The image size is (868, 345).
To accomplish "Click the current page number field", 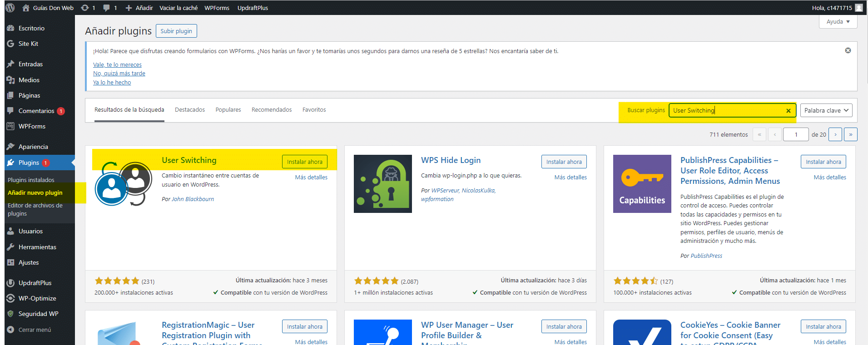I will tap(796, 135).
